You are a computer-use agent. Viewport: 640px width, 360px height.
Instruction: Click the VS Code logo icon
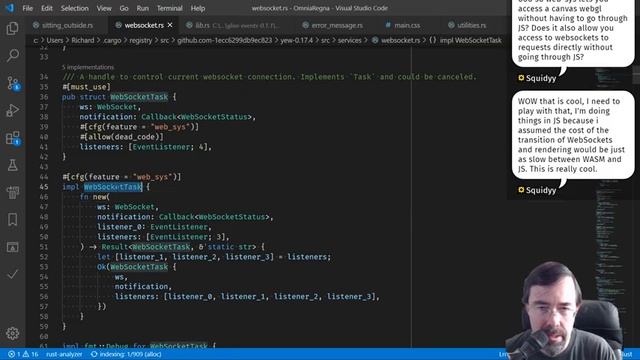(x=9, y=8)
